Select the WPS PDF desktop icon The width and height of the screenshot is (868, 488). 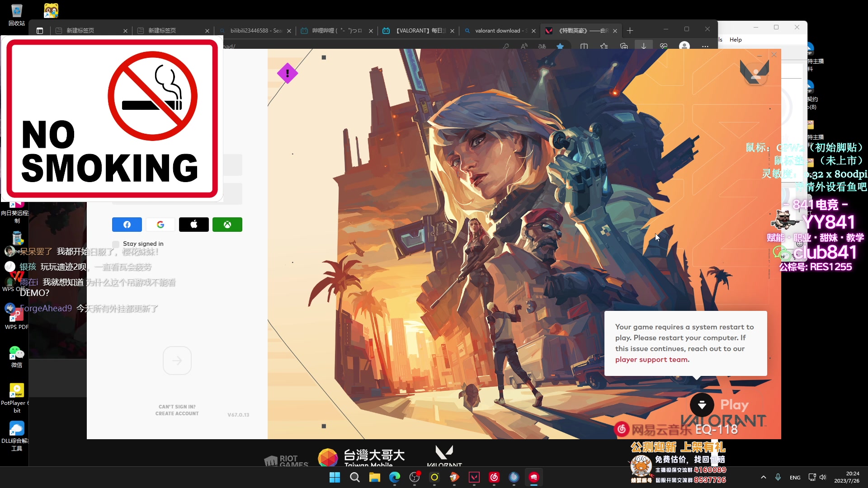[x=17, y=319]
